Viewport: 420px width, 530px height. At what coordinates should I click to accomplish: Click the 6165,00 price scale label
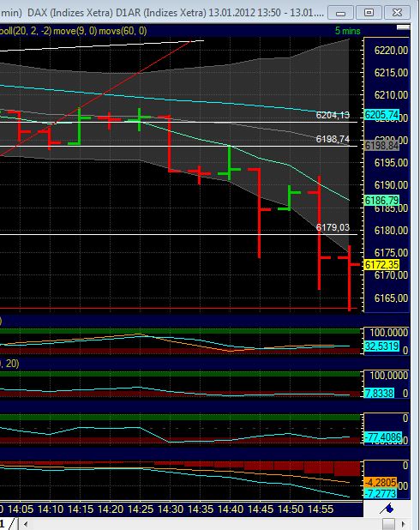pyautogui.click(x=391, y=298)
